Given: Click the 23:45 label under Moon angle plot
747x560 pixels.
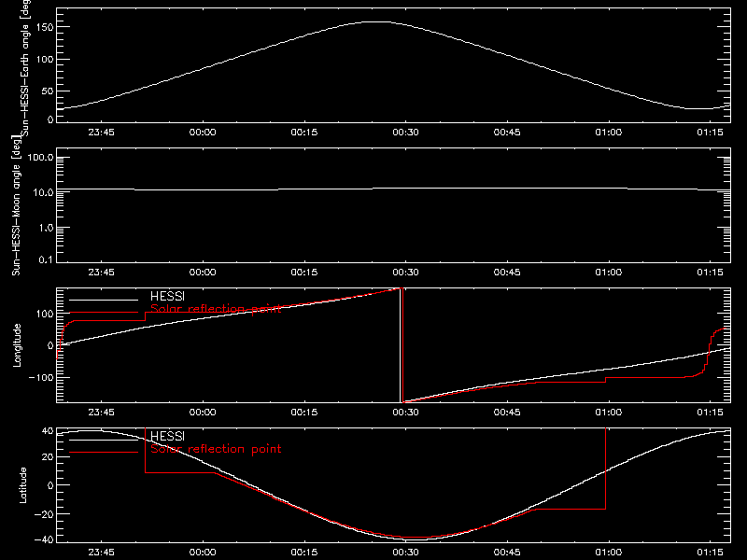Looking at the screenshot, I should (101, 273).
